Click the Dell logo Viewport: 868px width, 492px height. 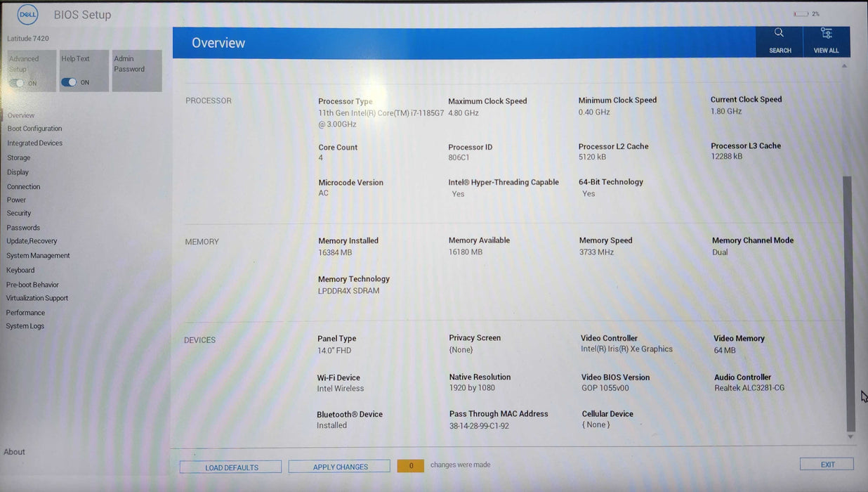(x=27, y=14)
